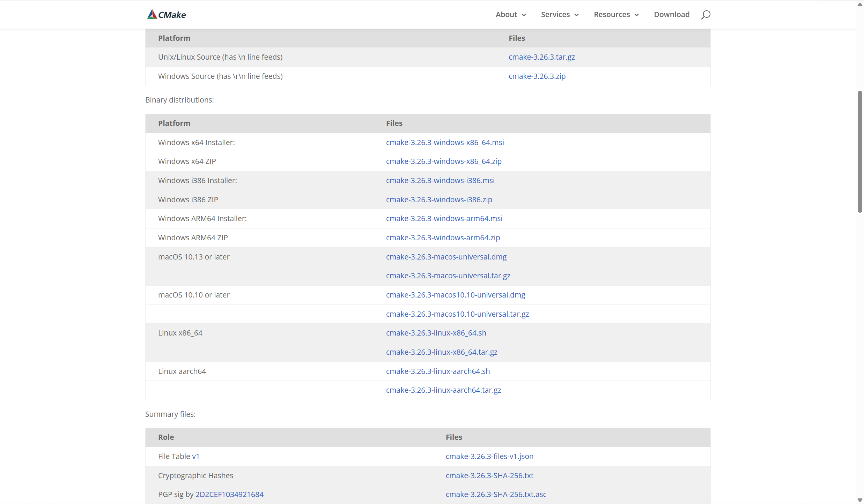The height and width of the screenshot is (504, 864).
Task: Open cmake-3.26.3-files-v1.json file
Action: tap(489, 456)
